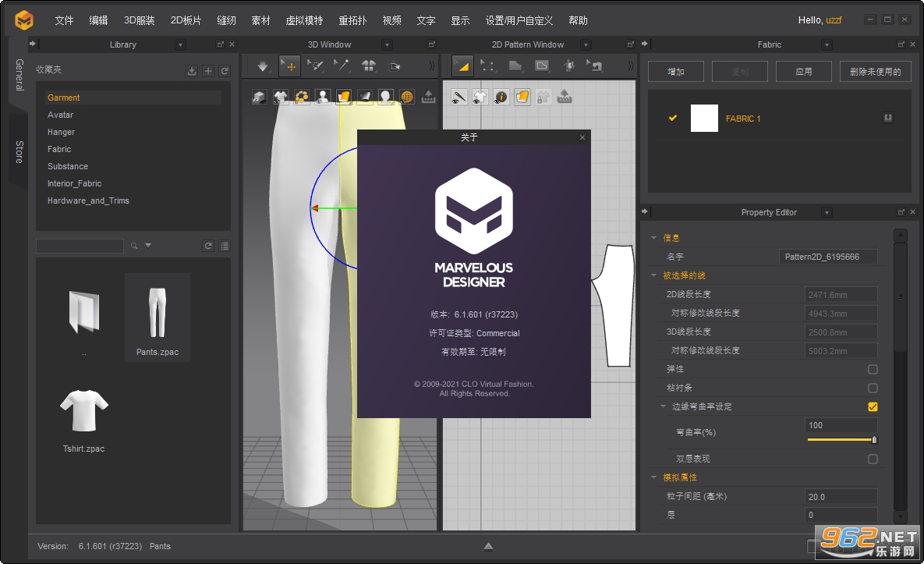The height and width of the screenshot is (564, 924).
Task: Toggle the orange mesh globe display icon
Action: click(x=406, y=98)
